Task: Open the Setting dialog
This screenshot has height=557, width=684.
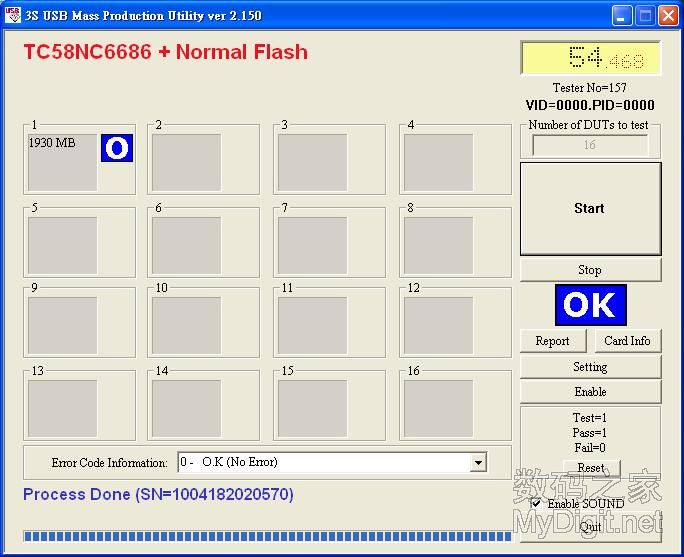Action: pos(591,367)
